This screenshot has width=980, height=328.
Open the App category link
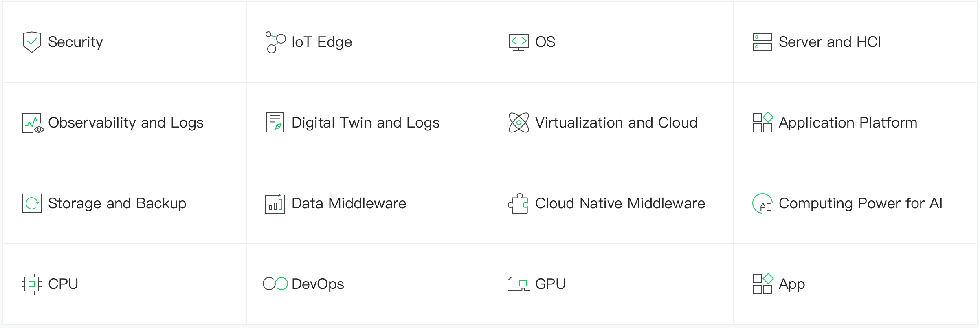tap(791, 284)
